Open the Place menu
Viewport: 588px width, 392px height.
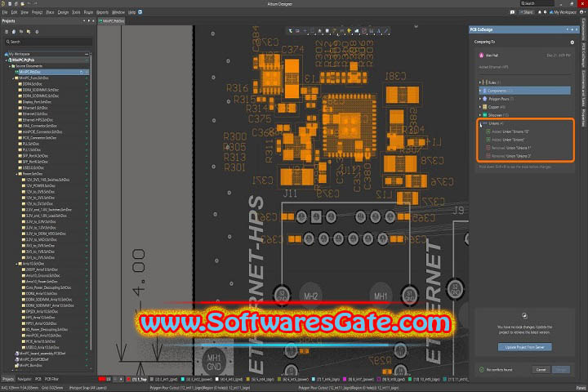click(x=50, y=12)
